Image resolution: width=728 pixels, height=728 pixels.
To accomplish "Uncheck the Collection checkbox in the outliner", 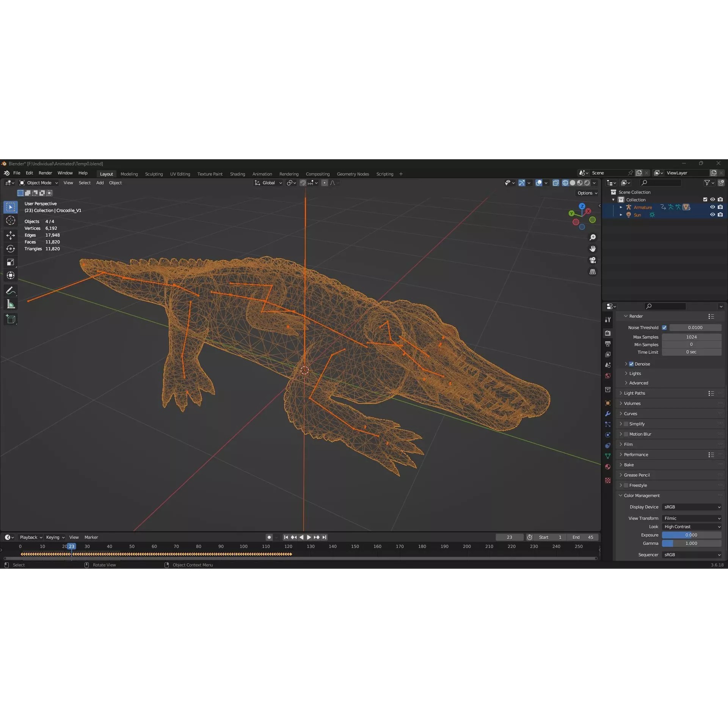I will pos(705,199).
